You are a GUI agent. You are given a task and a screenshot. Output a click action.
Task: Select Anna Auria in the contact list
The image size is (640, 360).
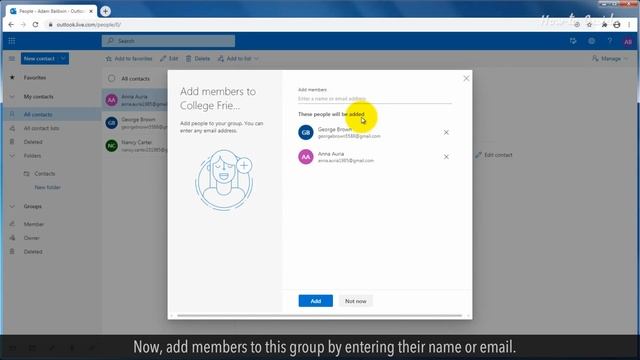click(135, 100)
